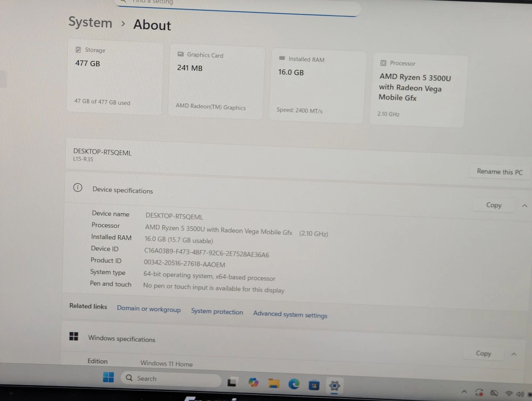Select the Product ID value 00342-20516-27618-AAOEM
The image size is (532, 401).
click(184, 263)
